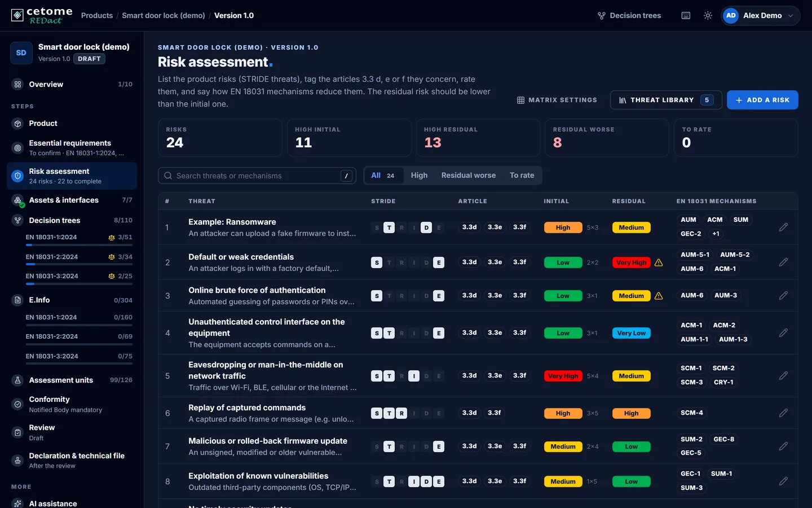812x508 pixels.
Task: Open Matrix settings
Action: tap(557, 100)
